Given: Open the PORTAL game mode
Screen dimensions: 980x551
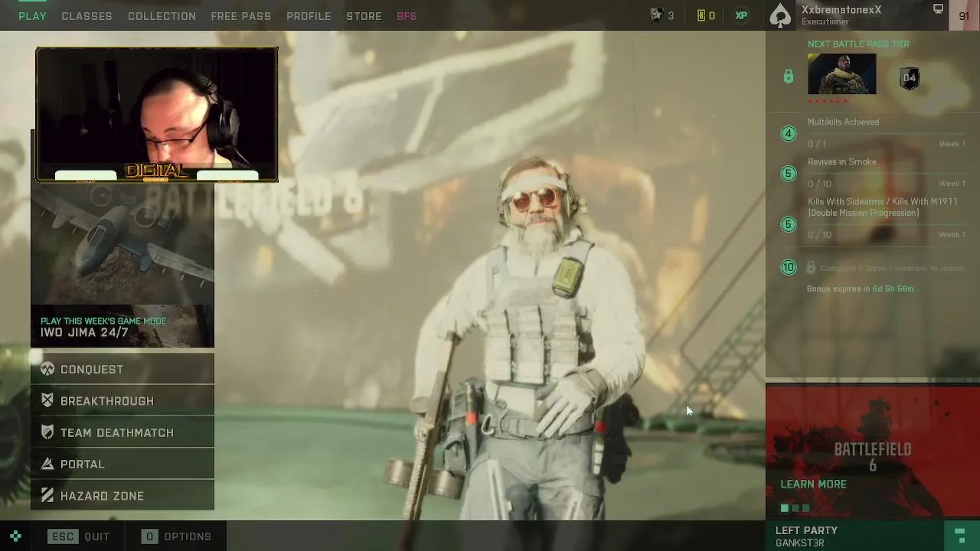Looking at the screenshot, I should [x=122, y=464].
